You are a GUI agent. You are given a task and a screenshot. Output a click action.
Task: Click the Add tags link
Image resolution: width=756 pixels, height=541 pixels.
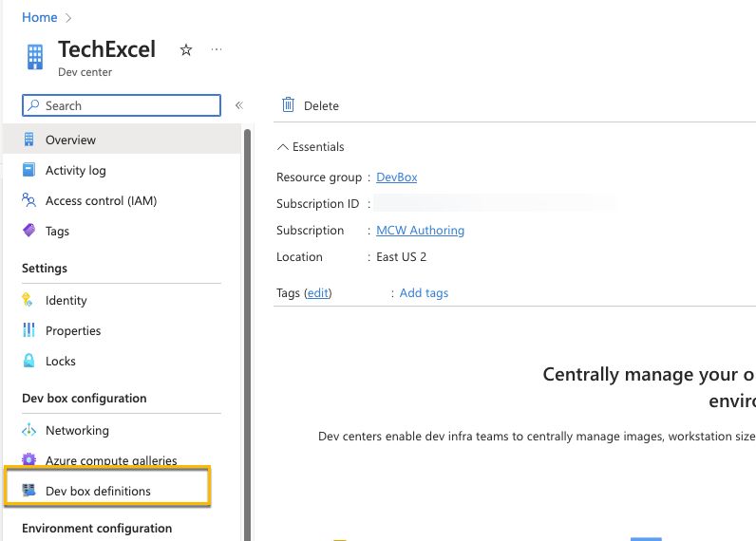pos(424,293)
